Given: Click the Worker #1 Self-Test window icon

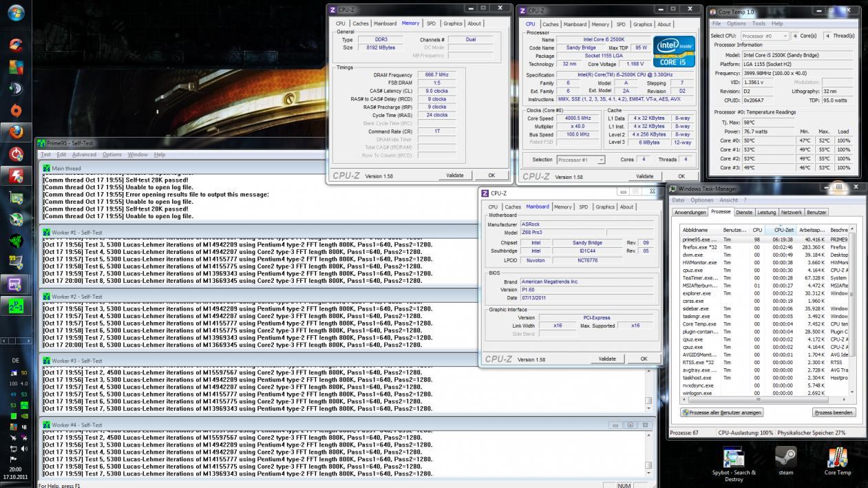Looking at the screenshot, I should (x=47, y=233).
